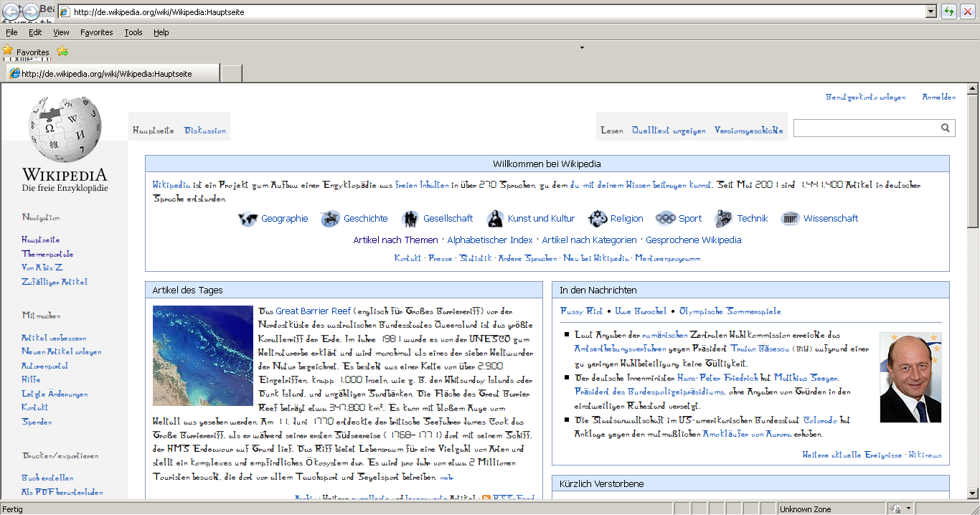
Task: Open the Weitere aktuelle Ereignisse link
Action: pyautogui.click(x=852, y=455)
